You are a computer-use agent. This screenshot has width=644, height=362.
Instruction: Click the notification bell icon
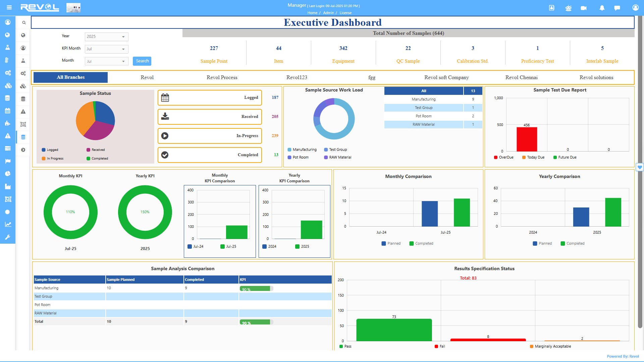(x=602, y=8)
